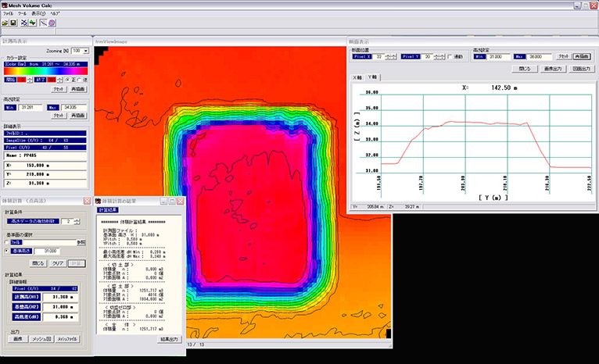Click the cross-section line toolbar icon
The height and width of the screenshot is (364, 599).
[42, 23]
